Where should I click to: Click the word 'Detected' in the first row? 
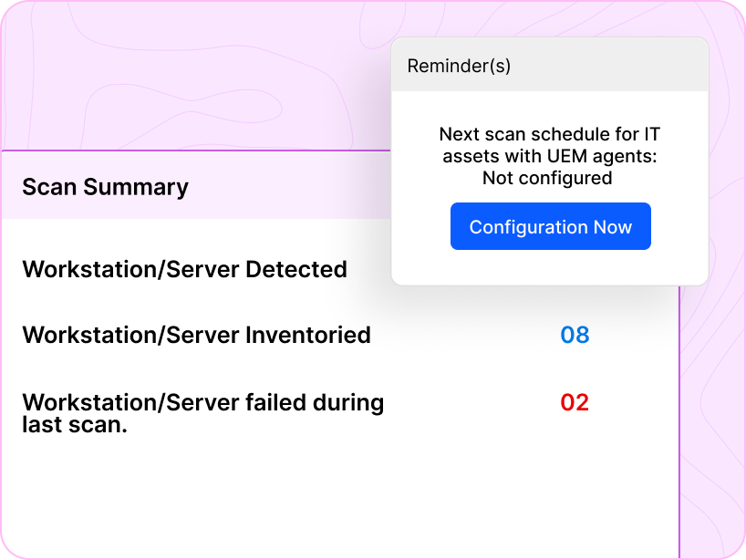(x=296, y=269)
